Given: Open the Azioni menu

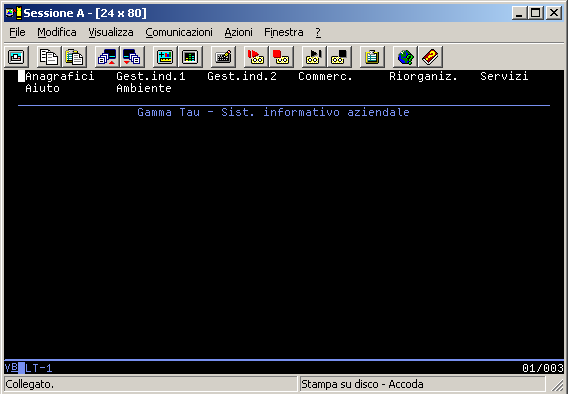Looking at the screenshot, I should coord(238,32).
